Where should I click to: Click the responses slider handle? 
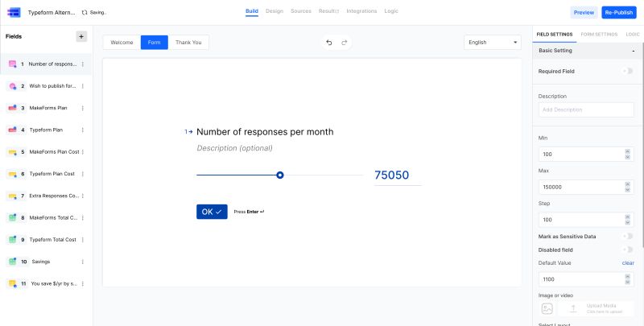point(279,175)
